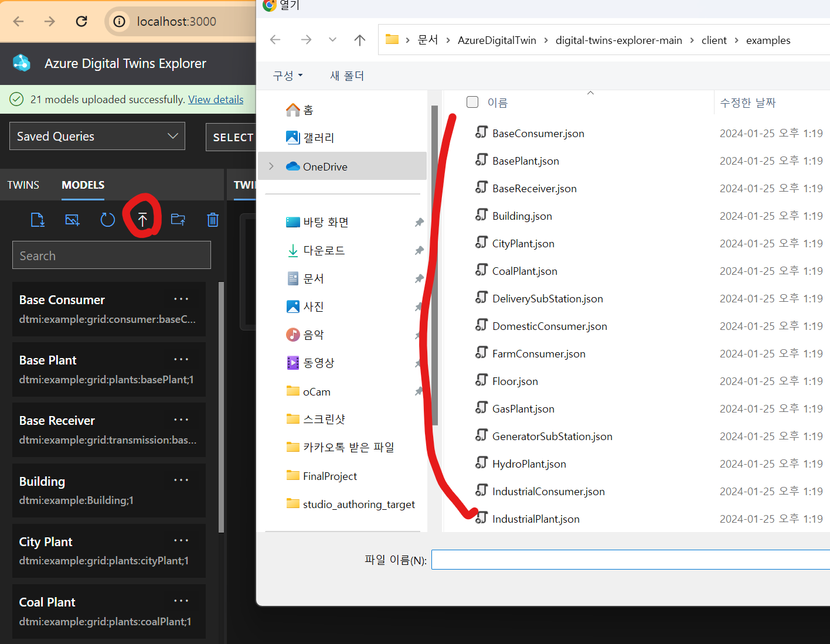Open the Saved Queries dropdown
Image resolution: width=830 pixels, height=644 pixels.
pyautogui.click(x=97, y=136)
